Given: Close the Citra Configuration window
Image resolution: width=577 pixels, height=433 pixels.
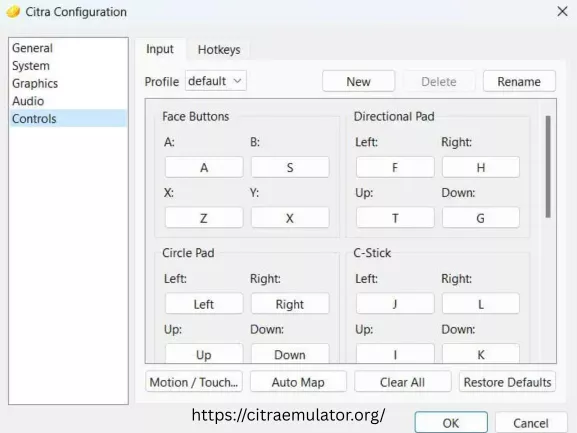Looking at the screenshot, I should tap(562, 11).
